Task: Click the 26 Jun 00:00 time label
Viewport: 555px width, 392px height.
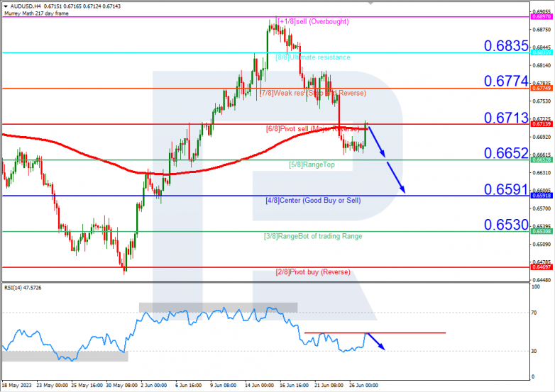Action: pos(363,386)
